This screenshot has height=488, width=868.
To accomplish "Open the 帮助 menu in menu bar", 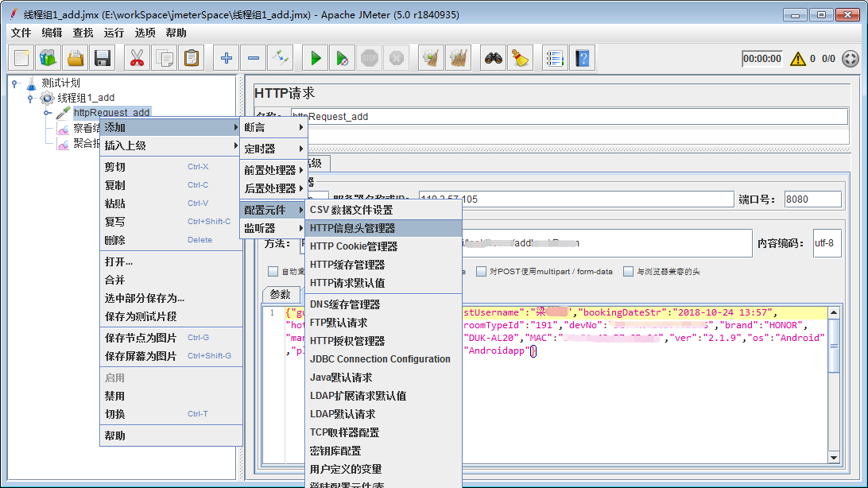I will click(176, 33).
